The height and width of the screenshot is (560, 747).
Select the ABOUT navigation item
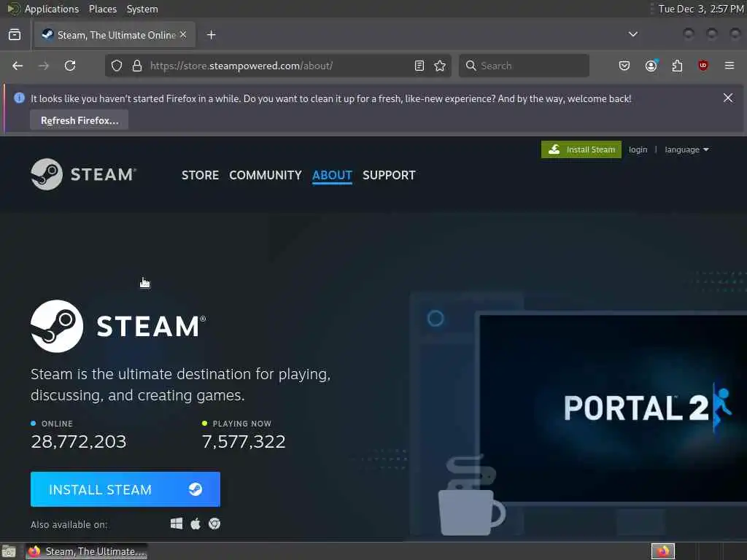pos(332,175)
